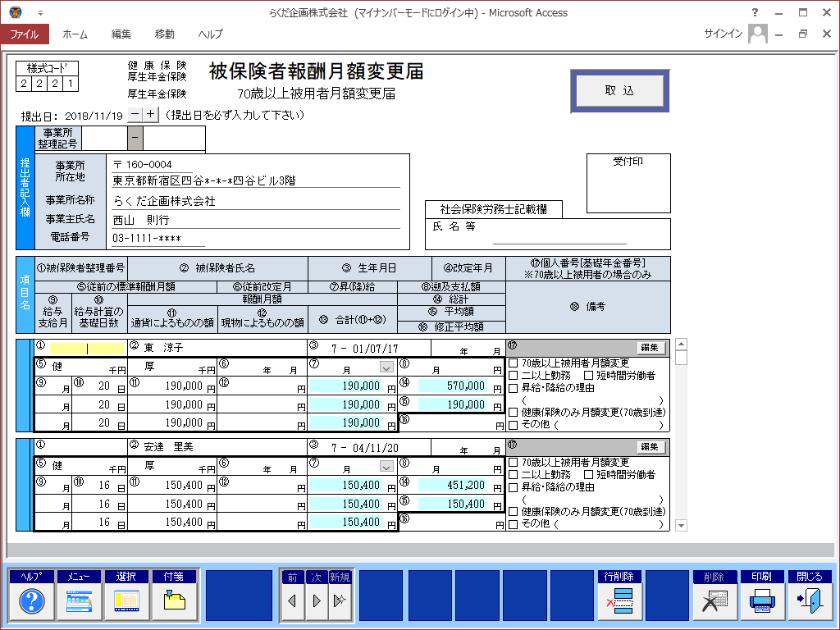Click birthdate 7 - 04/11/20

(x=365, y=448)
